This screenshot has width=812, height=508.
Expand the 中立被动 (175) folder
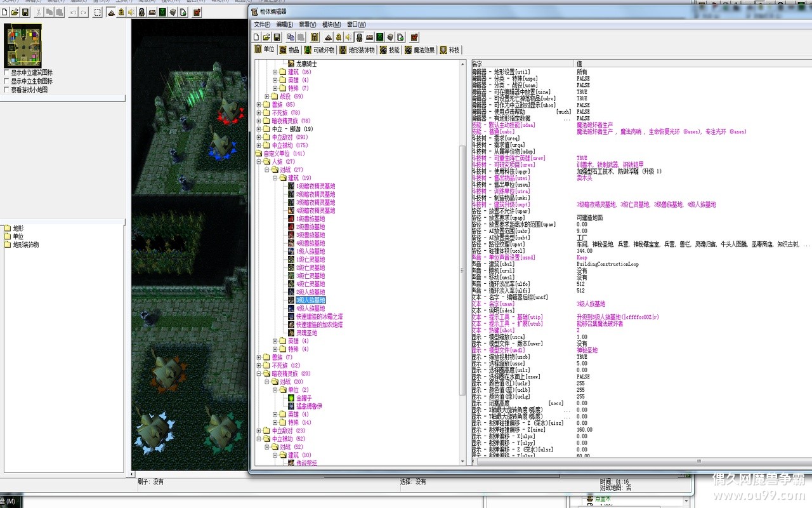pyautogui.click(x=259, y=145)
